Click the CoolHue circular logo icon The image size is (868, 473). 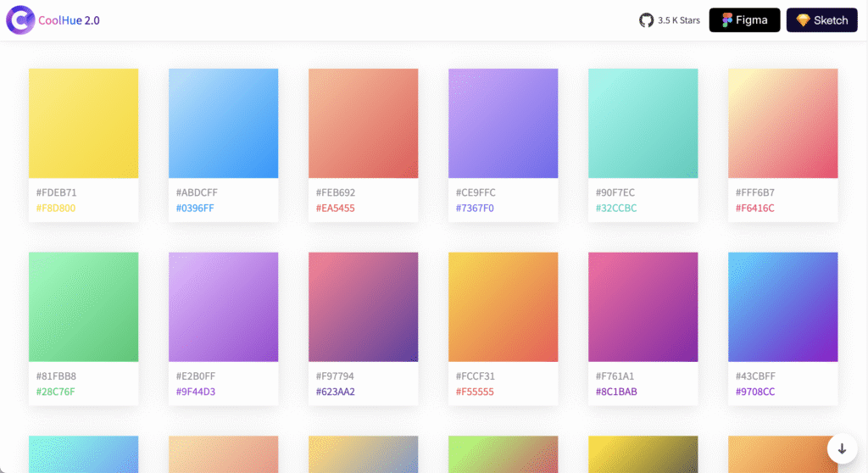pyautogui.click(x=20, y=20)
